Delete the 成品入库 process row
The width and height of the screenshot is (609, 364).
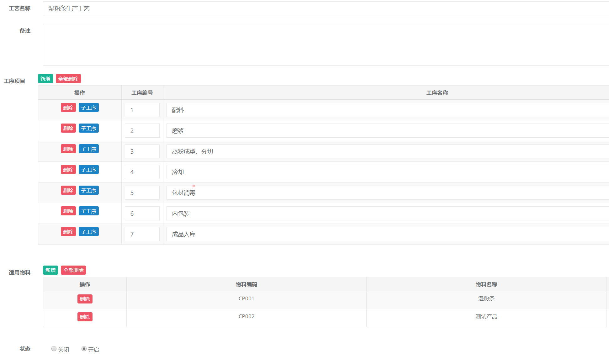coord(68,232)
